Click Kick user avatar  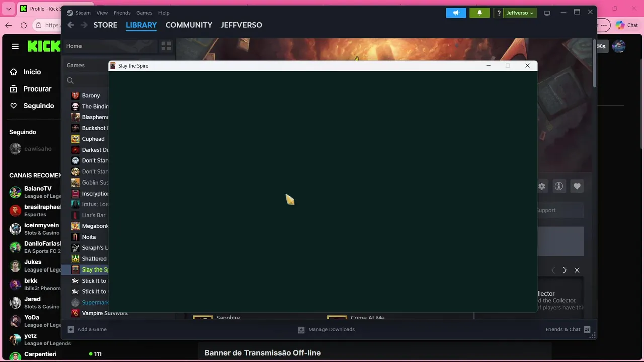[x=618, y=46]
